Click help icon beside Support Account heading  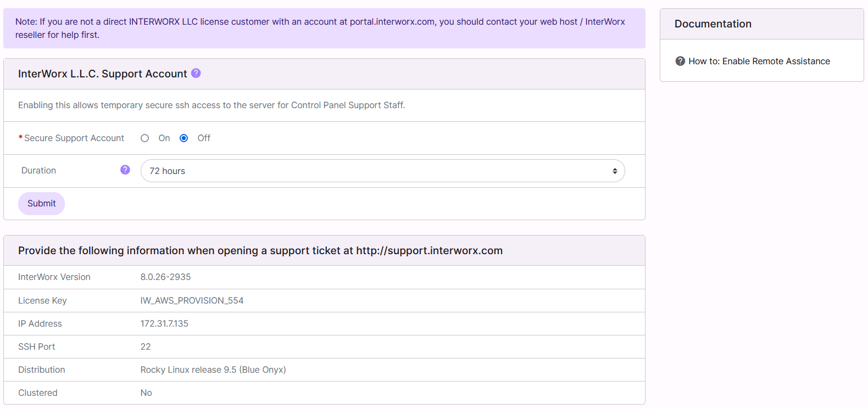tap(196, 73)
